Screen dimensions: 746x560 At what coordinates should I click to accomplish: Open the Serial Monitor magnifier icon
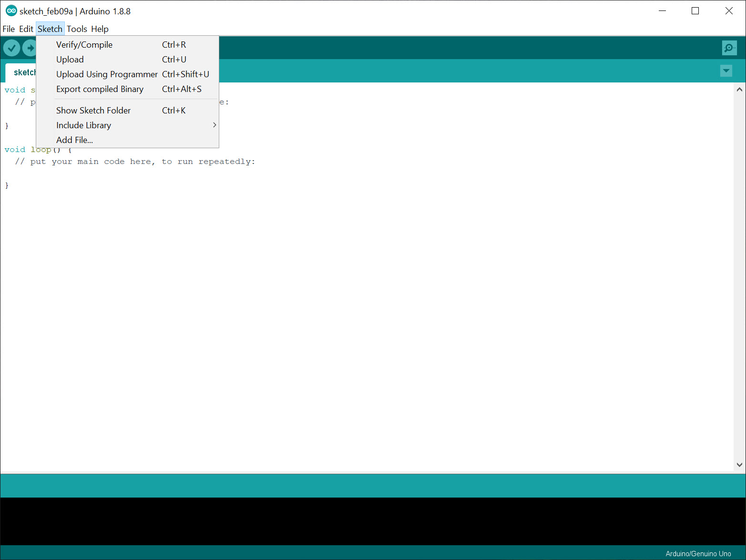(729, 48)
